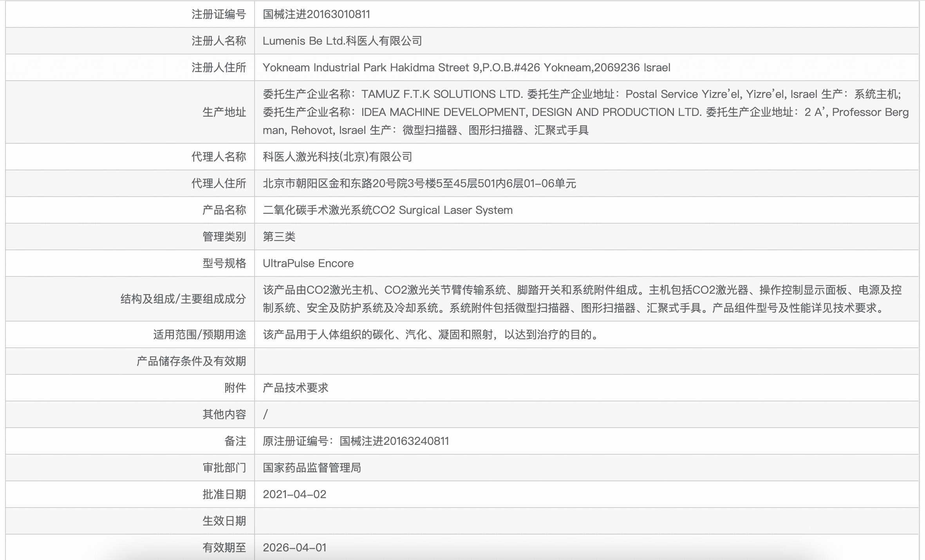
Task: Click the 注册人住所 address value
Action: coord(466,67)
